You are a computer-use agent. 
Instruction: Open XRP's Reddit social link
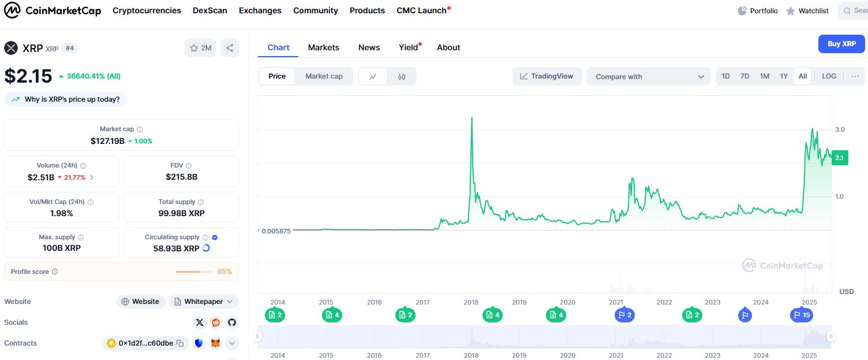point(216,322)
